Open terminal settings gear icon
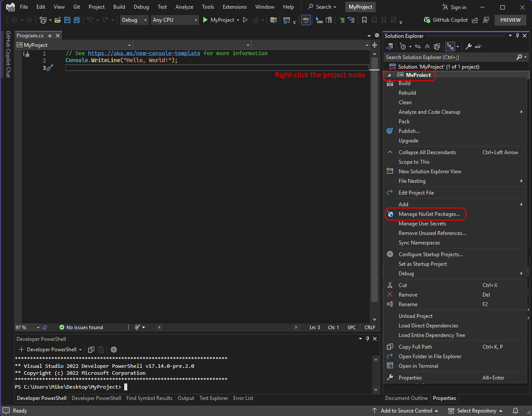The width and height of the screenshot is (532, 416). tap(114, 350)
